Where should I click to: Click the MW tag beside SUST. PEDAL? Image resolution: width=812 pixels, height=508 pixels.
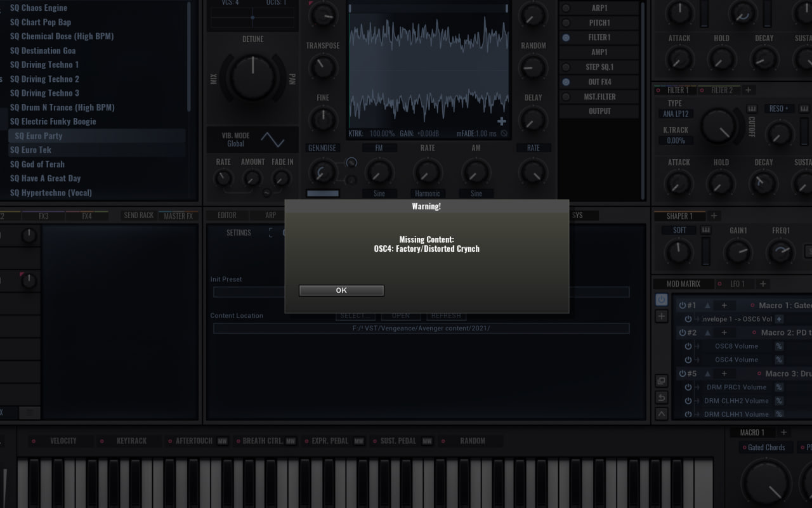click(x=428, y=441)
